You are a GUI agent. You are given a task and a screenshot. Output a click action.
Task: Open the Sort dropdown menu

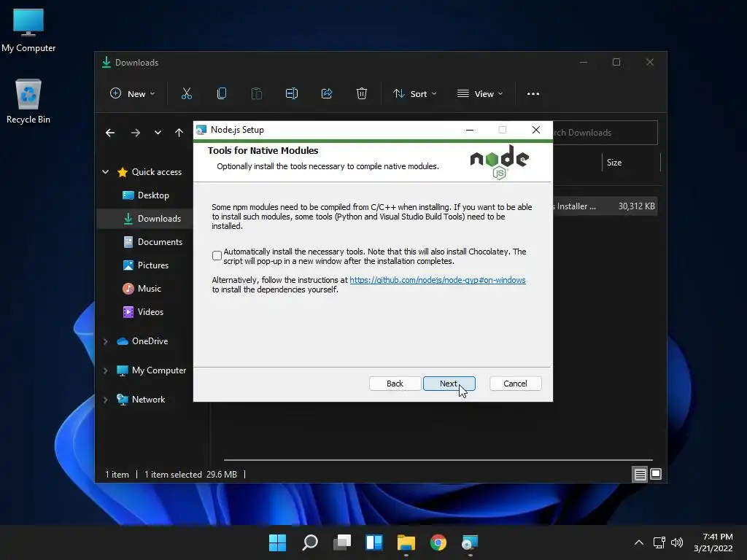coord(414,94)
